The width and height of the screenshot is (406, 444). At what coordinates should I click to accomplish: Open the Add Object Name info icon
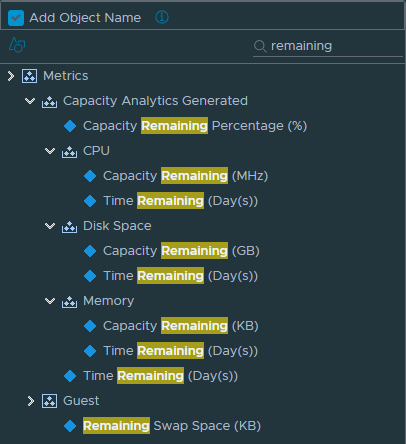162,17
